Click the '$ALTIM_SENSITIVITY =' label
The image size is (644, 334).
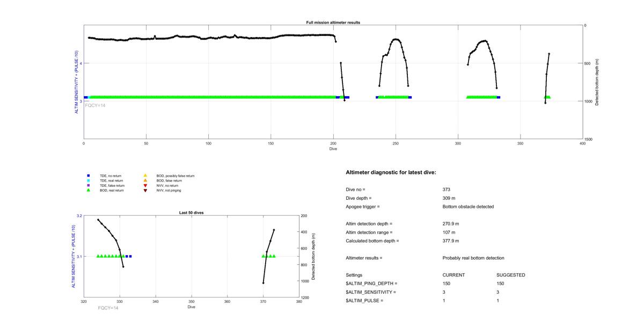tap(371, 292)
